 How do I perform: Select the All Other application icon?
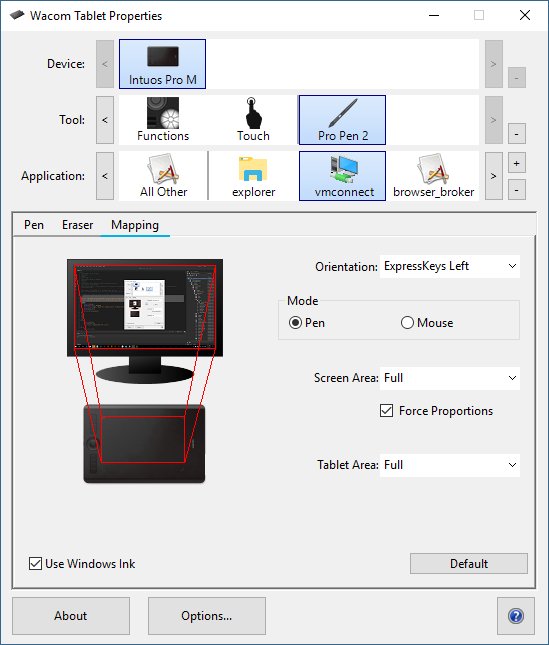point(163,176)
